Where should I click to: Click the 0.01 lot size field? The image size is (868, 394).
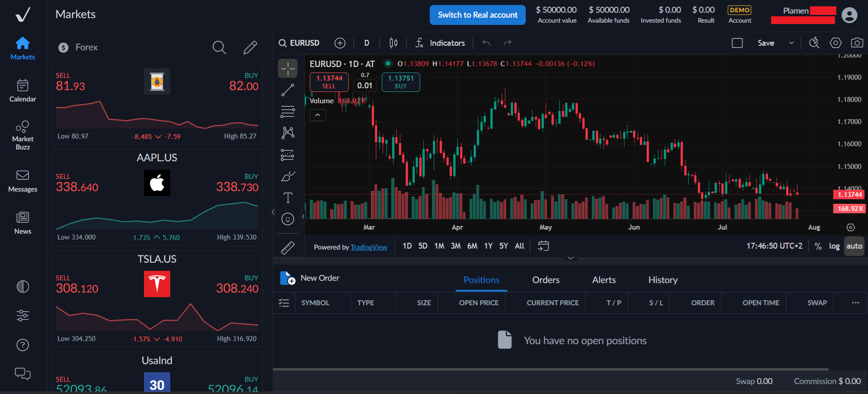point(364,85)
